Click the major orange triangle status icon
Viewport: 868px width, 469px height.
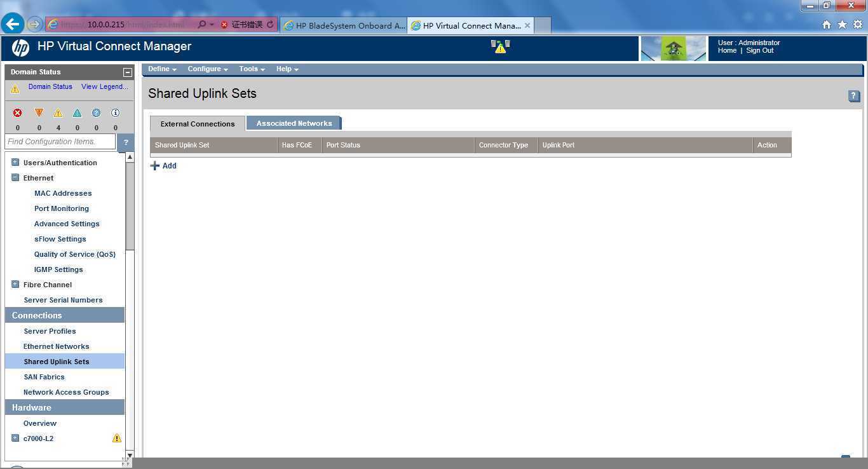coord(39,112)
